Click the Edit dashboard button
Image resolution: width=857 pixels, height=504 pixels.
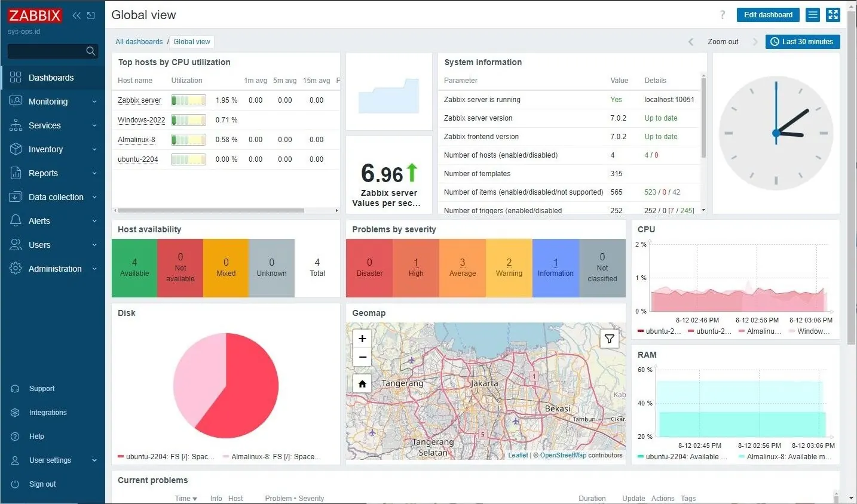768,15
